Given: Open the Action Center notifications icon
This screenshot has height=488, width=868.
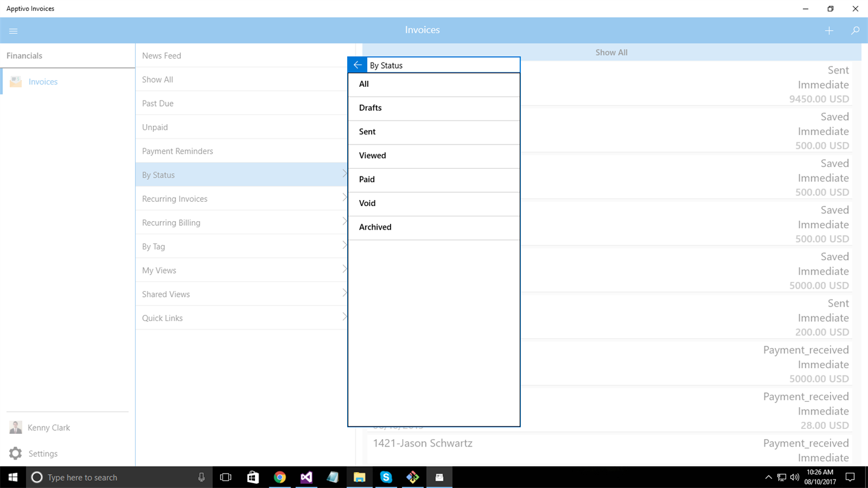Looking at the screenshot, I should (x=851, y=477).
